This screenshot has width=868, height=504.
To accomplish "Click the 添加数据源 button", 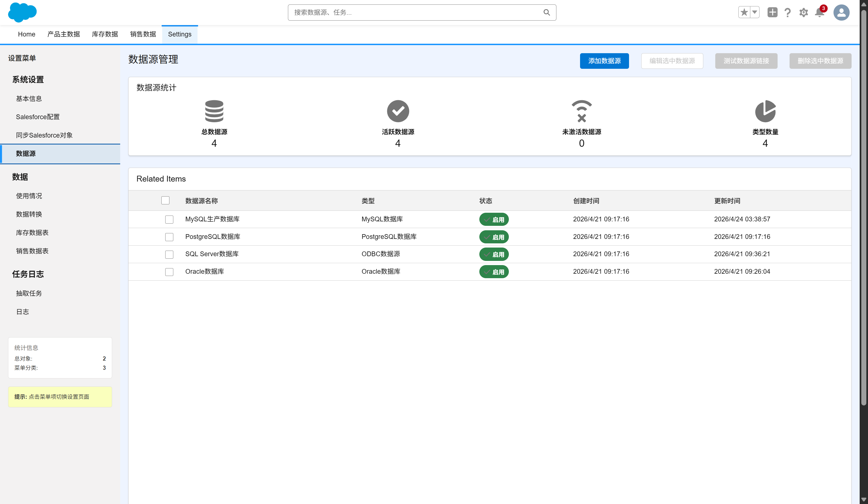I will click(604, 61).
